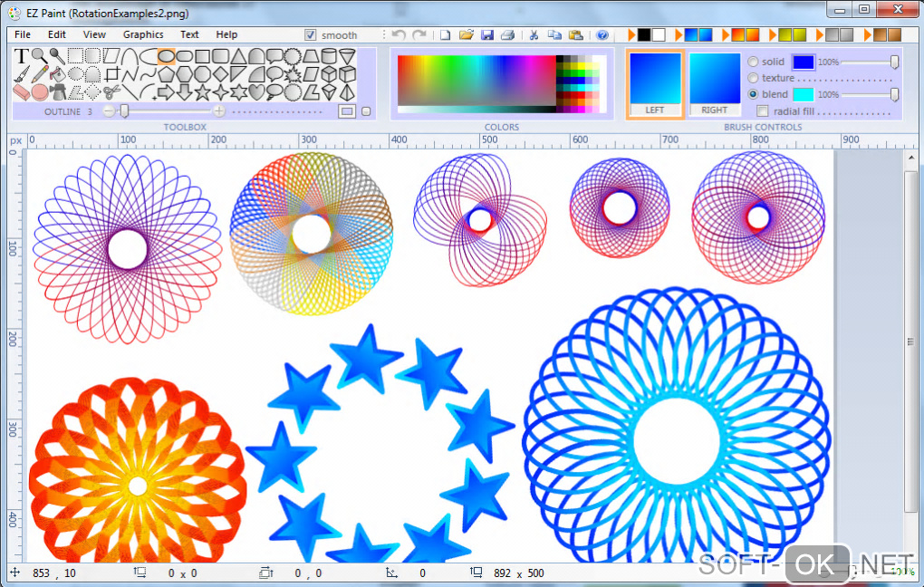Click the orange flower pattern on canvas
The width and height of the screenshot is (924, 587).
point(138,471)
